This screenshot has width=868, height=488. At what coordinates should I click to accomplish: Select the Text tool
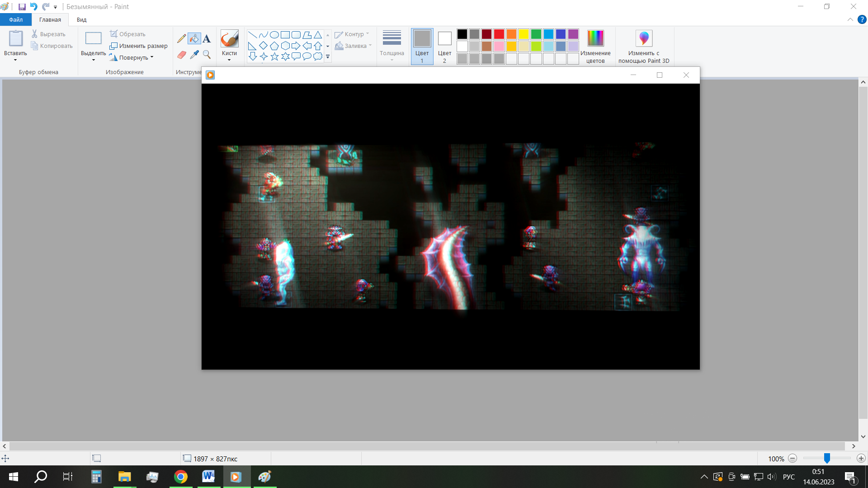(x=207, y=39)
